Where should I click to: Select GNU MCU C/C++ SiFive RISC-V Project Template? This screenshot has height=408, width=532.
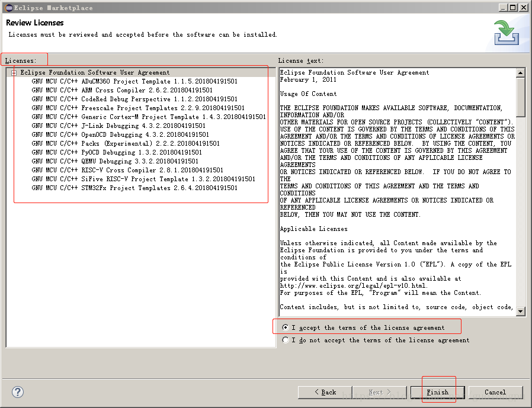click(x=143, y=179)
